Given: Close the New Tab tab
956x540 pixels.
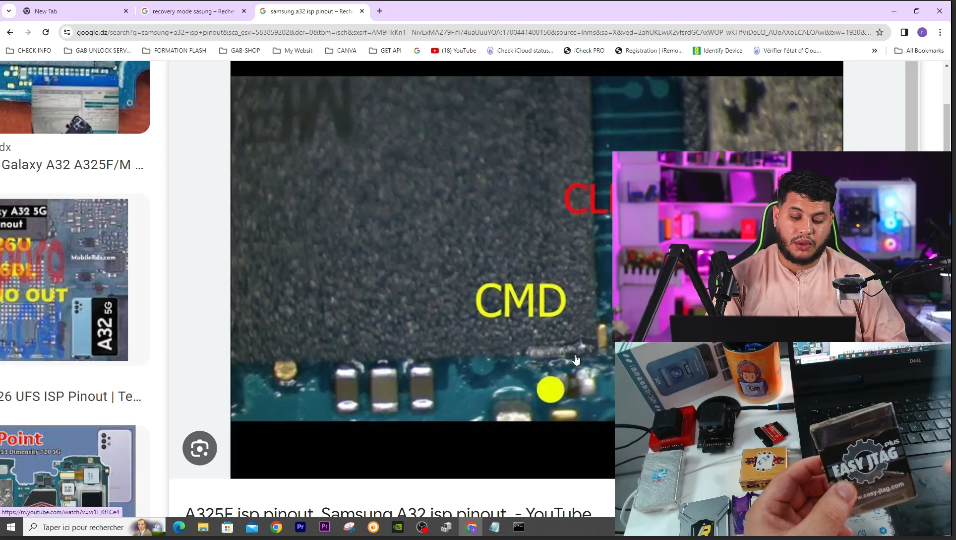Looking at the screenshot, I should click(126, 11).
